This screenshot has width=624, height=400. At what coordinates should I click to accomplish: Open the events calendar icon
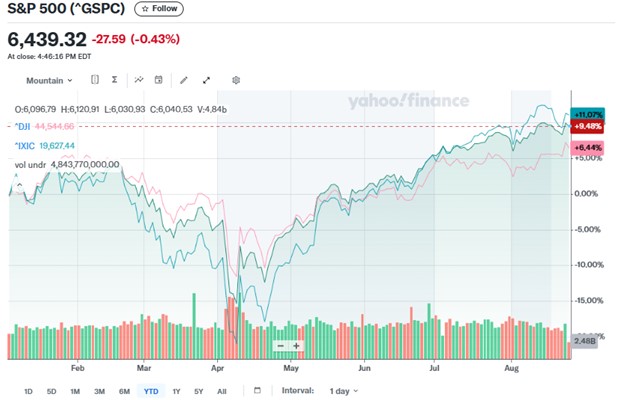click(x=157, y=80)
